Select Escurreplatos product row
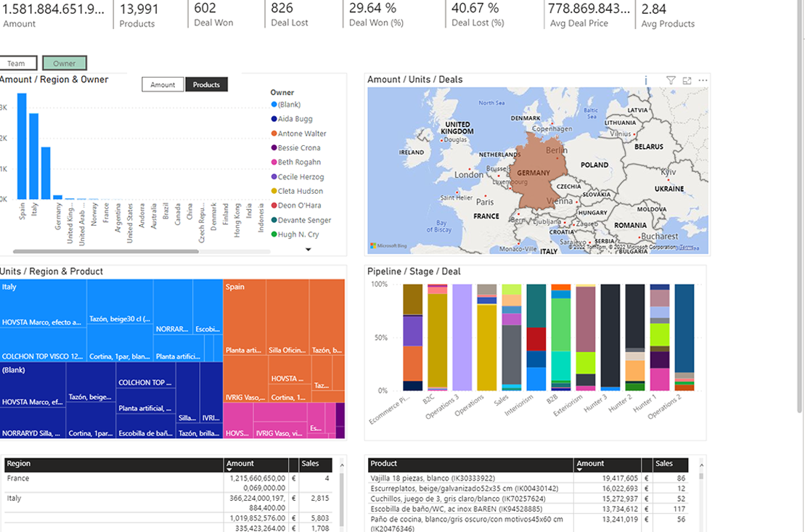The image size is (805, 532). [x=528, y=488]
